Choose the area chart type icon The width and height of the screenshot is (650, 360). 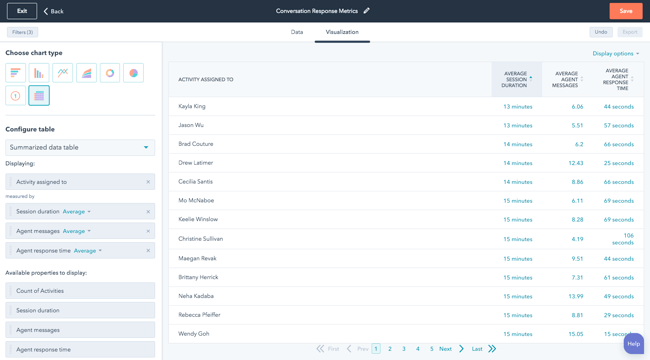tap(86, 73)
